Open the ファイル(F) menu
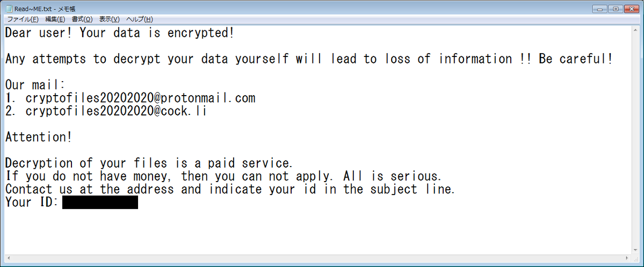 click(x=23, y=19)
